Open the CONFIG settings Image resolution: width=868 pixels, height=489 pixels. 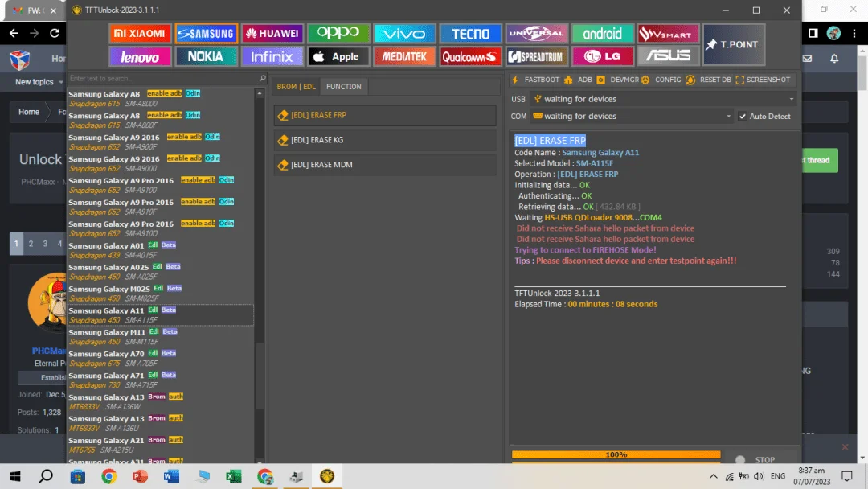[x=661, y=80]
